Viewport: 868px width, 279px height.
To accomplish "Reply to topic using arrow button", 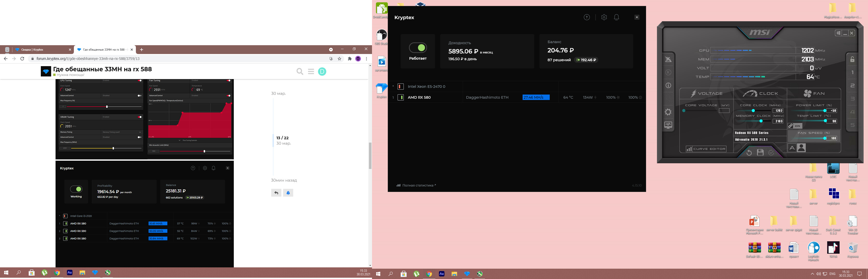I will pyautogui.click(x=276, y=193).
